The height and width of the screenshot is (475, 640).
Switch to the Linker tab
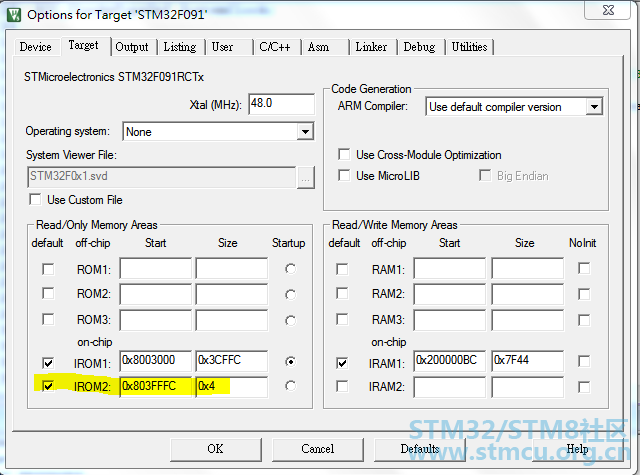(371, 47)
